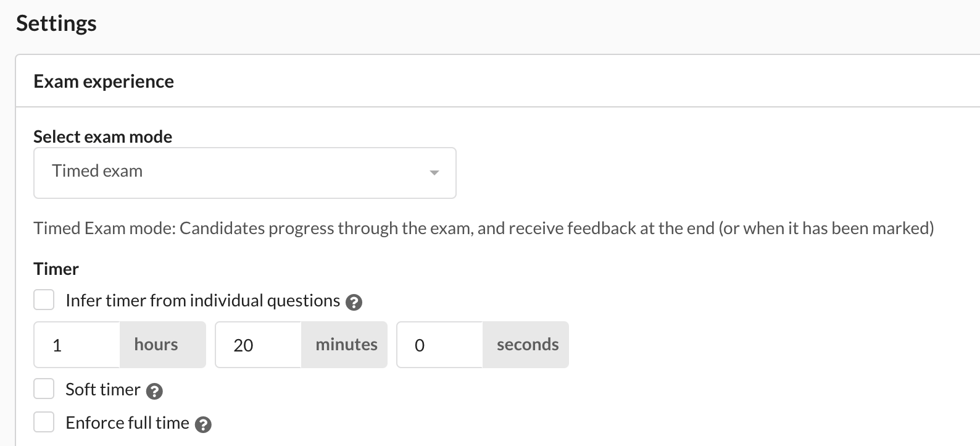
Task: Click the hours input showing 1
Action: (x=77, y=345)
